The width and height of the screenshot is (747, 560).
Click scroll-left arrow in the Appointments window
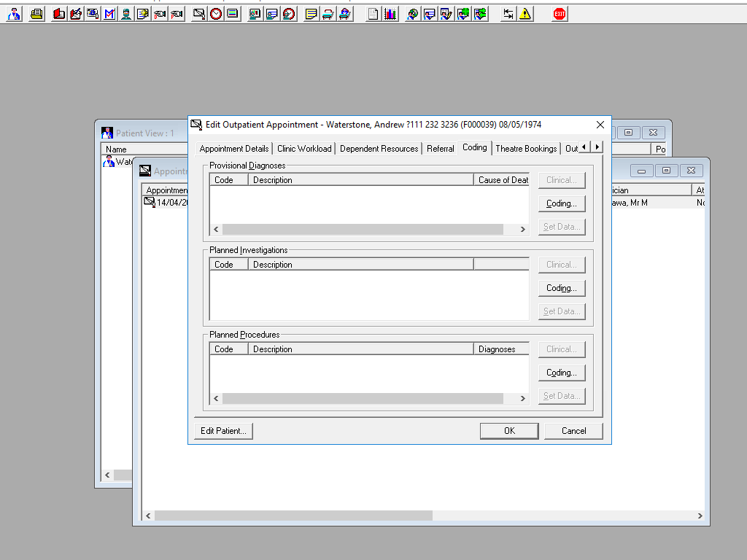pos(148,516)
